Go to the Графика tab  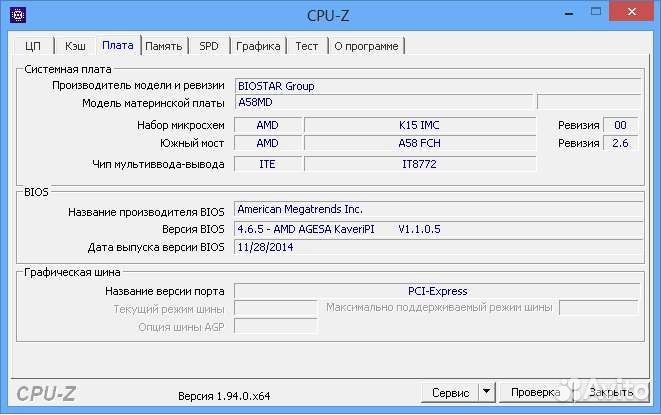click(x=258, y=46)
